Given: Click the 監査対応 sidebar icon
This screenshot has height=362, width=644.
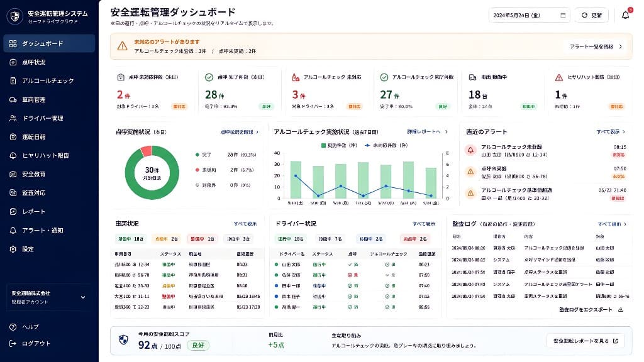Looking at the screenshot, I should (x=13, y=192).
